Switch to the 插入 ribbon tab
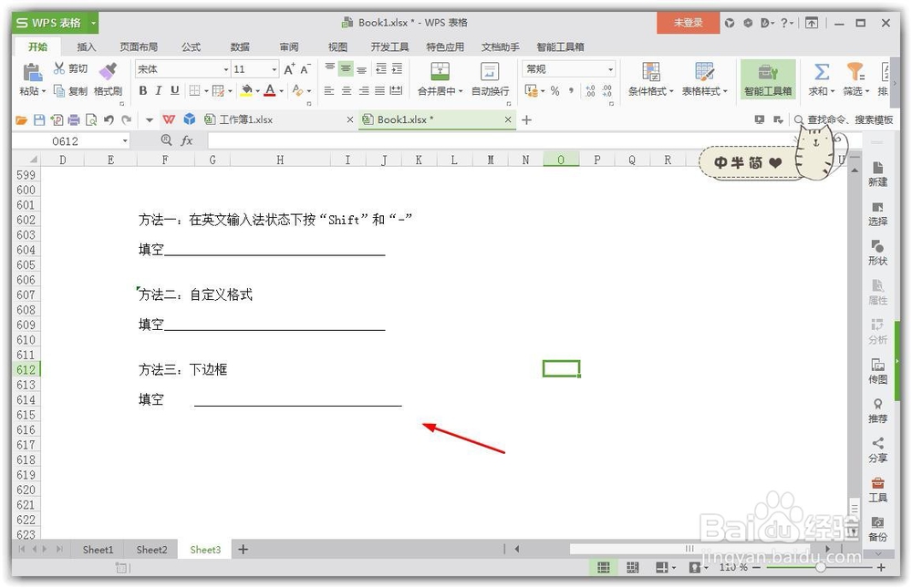Viewport: 912px width, 588px height. click(87, 46)
